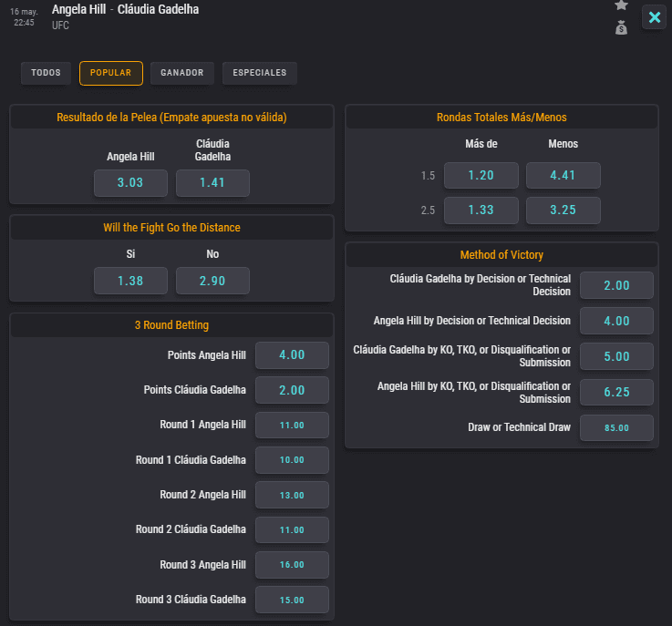
Task: Select Menos 2.5 rounds at 3.25
Action: (x=563, y=210)
